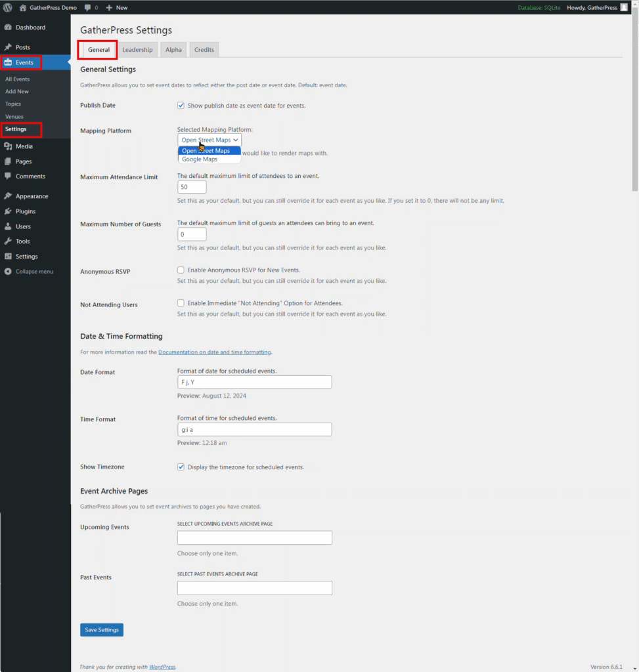
Task: Enable Anonymous RSVP for New Events
Action: [x=181, y=270]
